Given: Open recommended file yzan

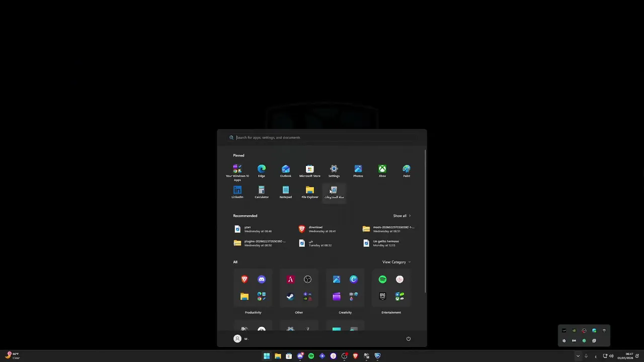Looking at the screenshot, I should tap(253, 229).
